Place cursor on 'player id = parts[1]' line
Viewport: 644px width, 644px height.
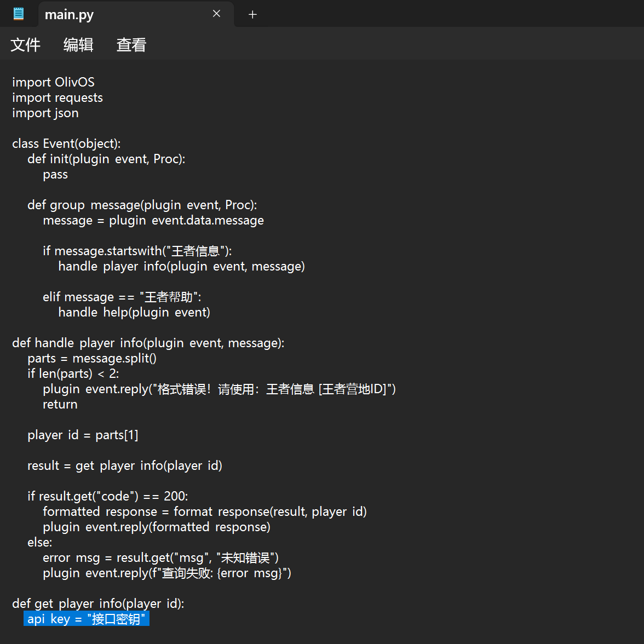(x=83, y=435)
